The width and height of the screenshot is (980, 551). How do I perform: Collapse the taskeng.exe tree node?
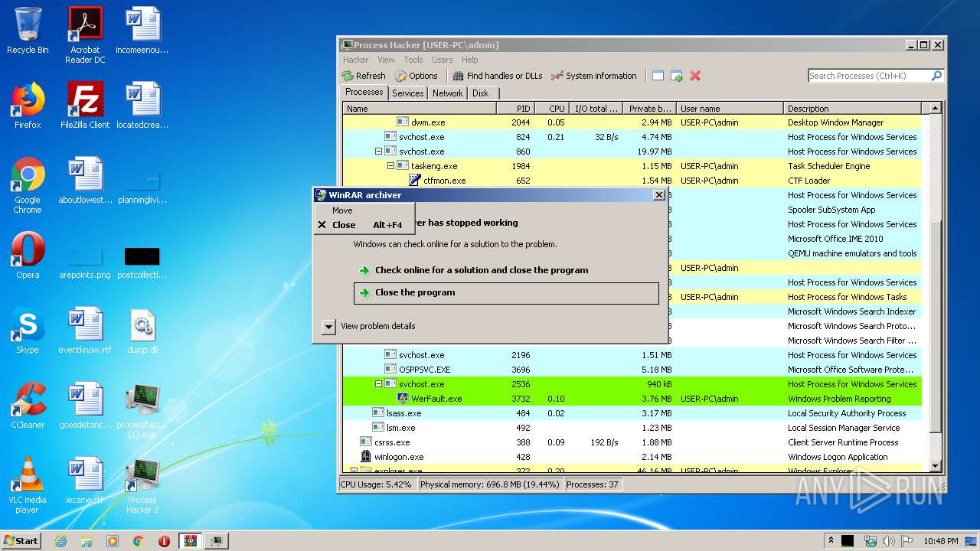click(x=390, y=166)
